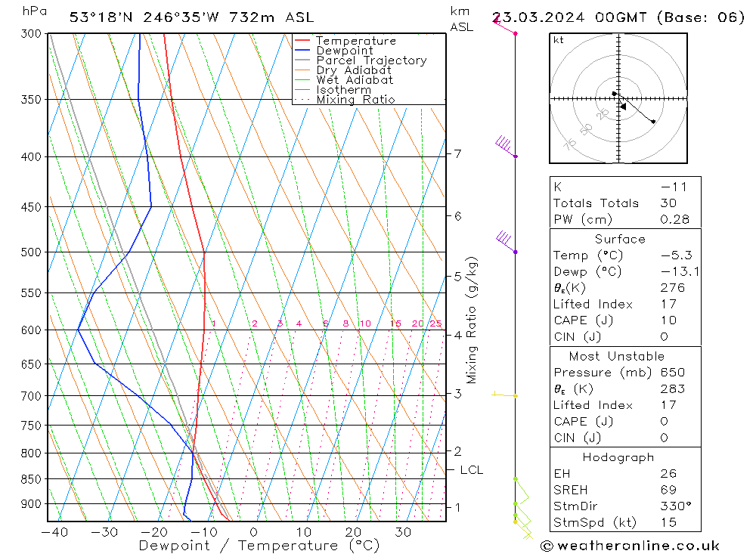The height and width of the screenshot is (554, 756).
Task: Click the Hodograph section header in the table
Action: pyautogui.click(x=618, y=457)
